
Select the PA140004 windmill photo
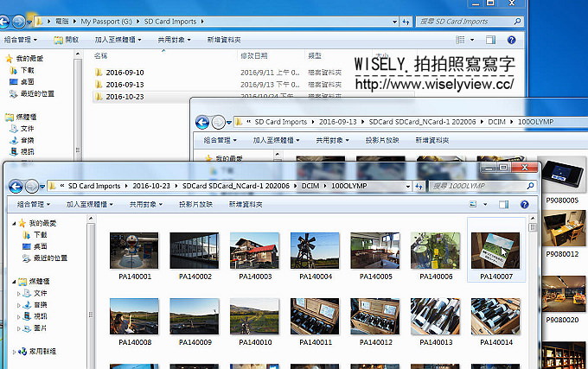[315, 251]
